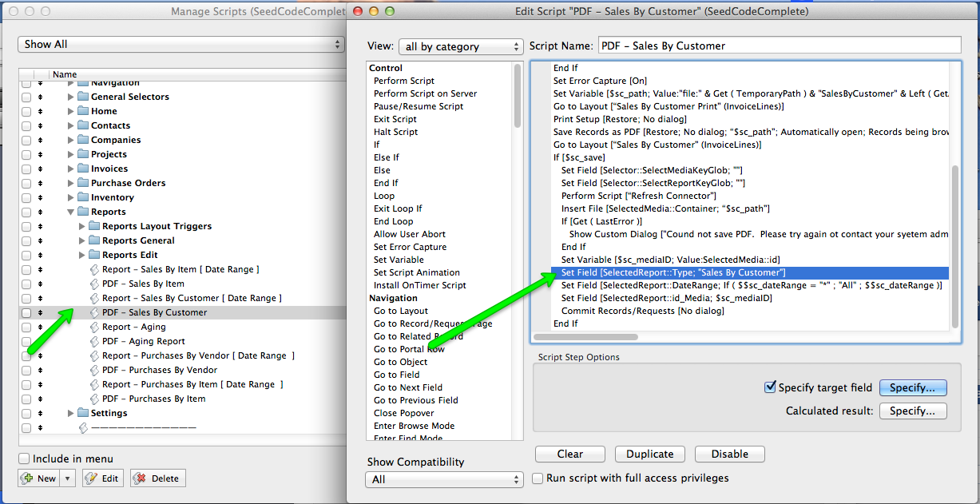Uncheck Specify target field checkbox
Screen dimensions: 980x504
tap(770, 387)
